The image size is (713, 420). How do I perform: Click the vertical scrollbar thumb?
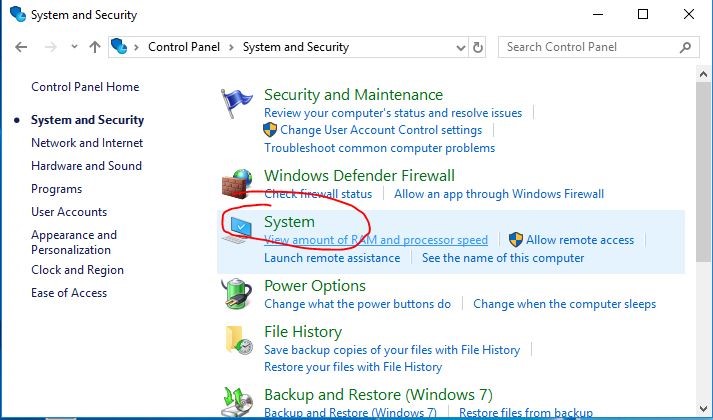pos(703,172)
